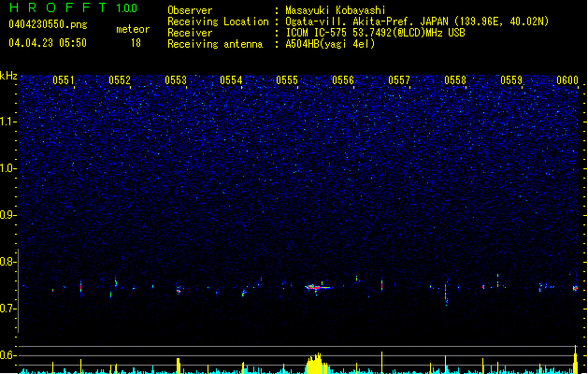The width and height of the screenshot is (588, 374).
Task: Click the kHz axis unit label
Action: click(8, 76)
